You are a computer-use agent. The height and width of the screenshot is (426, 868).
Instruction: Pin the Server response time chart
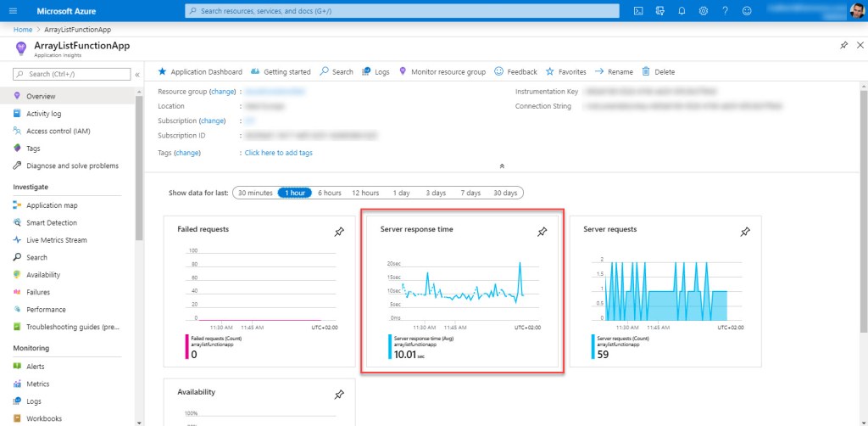tap(542, 232)
